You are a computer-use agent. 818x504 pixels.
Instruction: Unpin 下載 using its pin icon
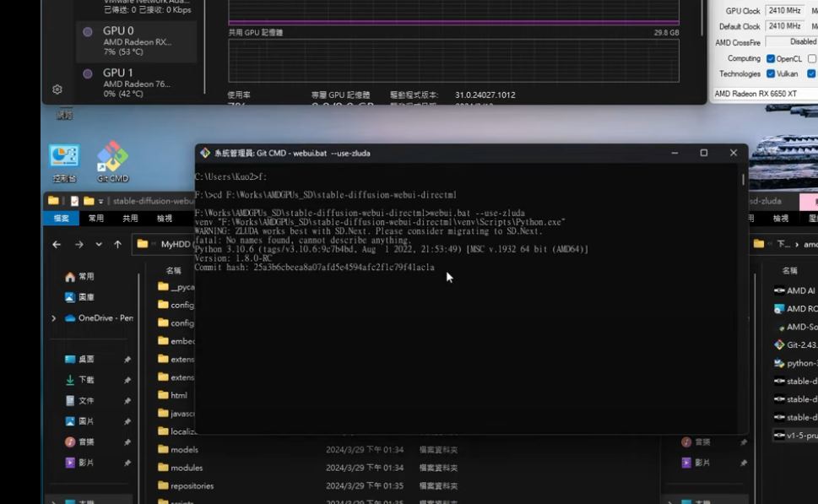coord(127,380)
